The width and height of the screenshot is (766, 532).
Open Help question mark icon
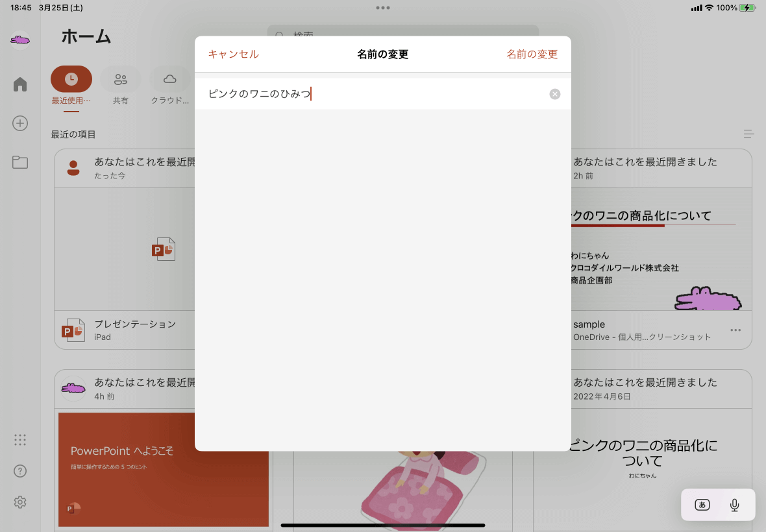point(20,471)
